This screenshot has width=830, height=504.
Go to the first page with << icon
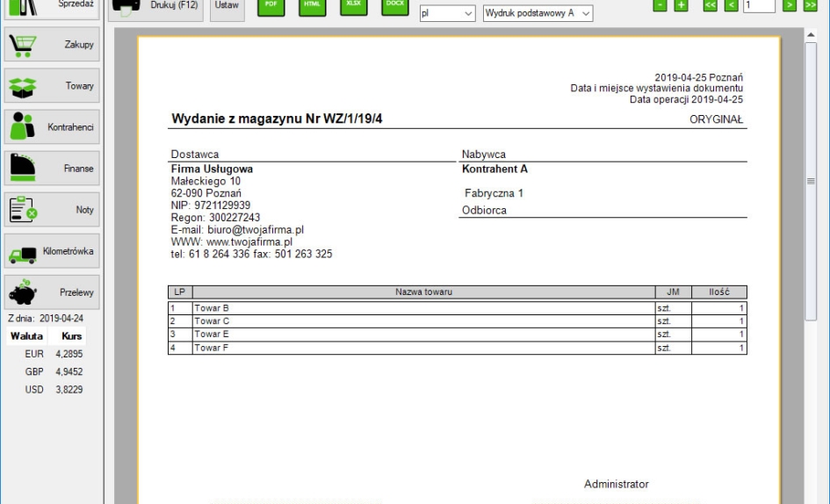coord(711,6)
